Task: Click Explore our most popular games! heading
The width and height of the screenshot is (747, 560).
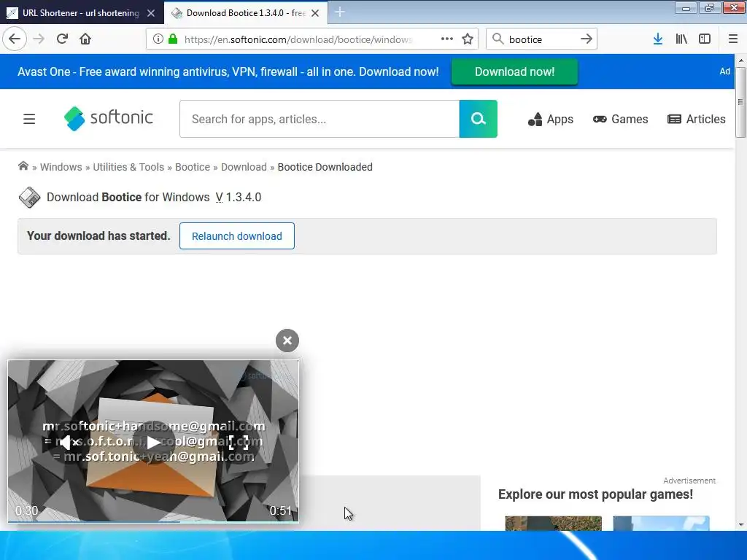Action: [595, 494]
